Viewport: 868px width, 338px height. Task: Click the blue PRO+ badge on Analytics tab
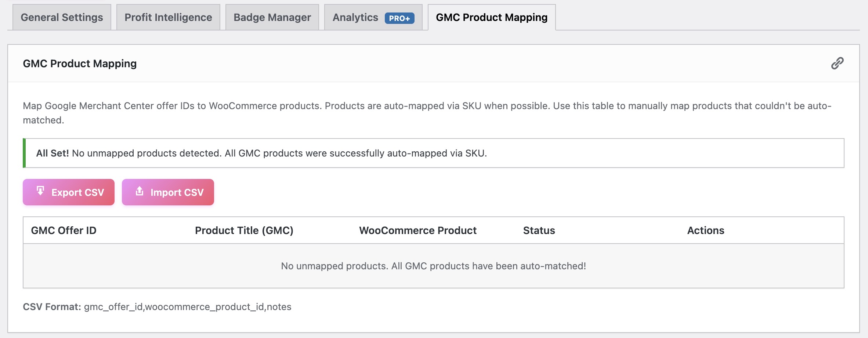[399, 18]
